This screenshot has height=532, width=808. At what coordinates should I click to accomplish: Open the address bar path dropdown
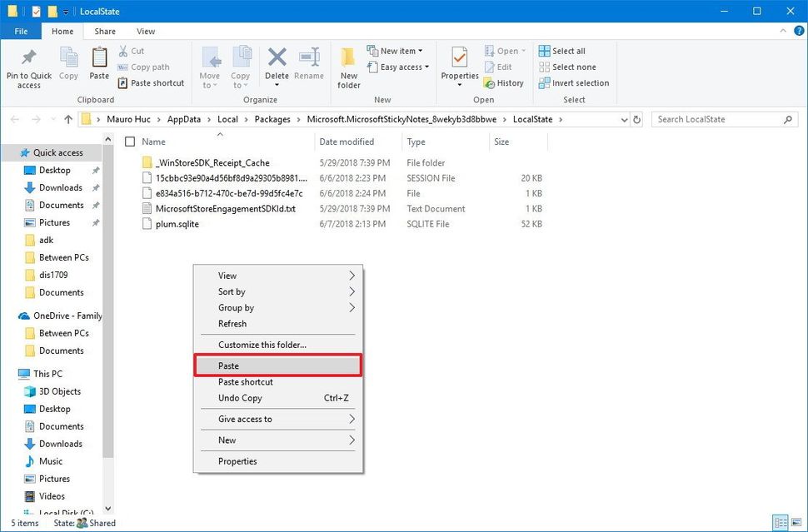pyautogui.click(x=624, y=119)
